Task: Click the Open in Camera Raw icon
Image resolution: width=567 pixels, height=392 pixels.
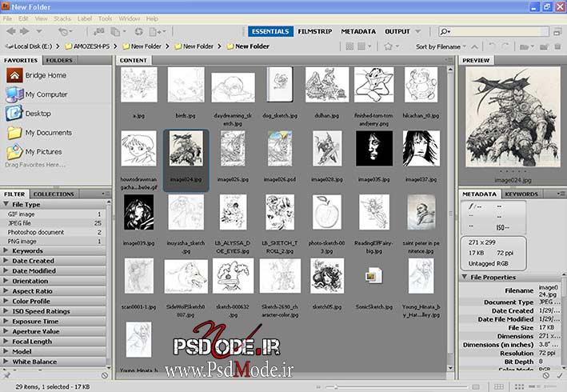Action: point(139,32)
